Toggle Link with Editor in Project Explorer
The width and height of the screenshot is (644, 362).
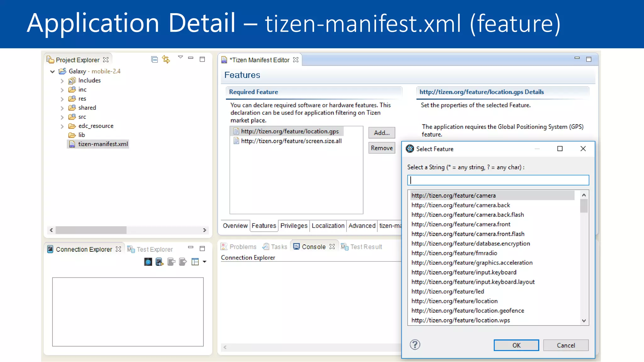coord(166,59)
